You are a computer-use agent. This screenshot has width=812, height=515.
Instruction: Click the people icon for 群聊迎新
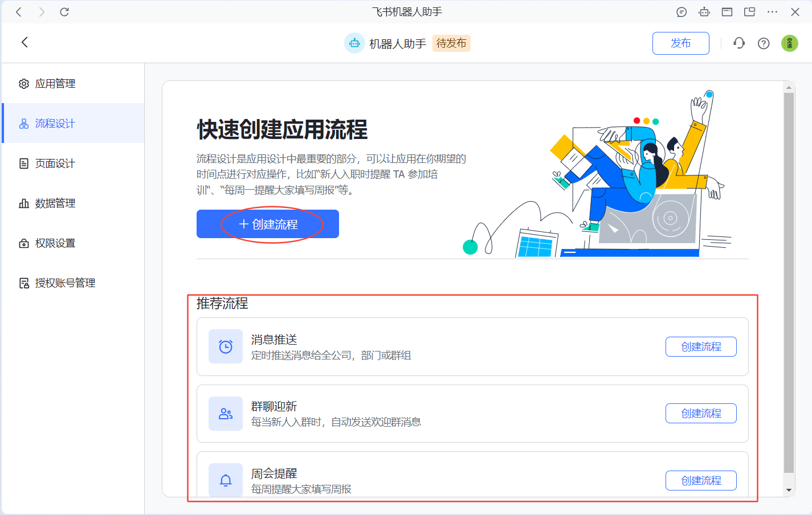point(226,414)
